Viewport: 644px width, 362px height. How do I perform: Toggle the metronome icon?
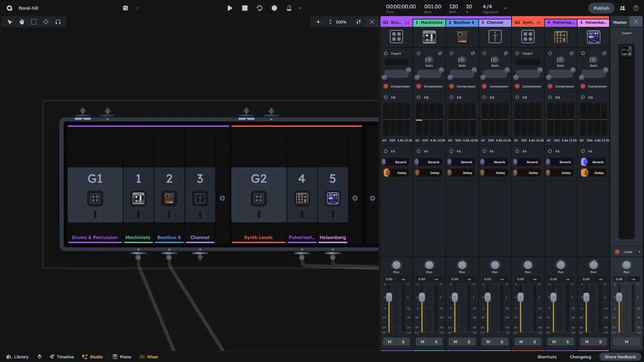(x=289, y=8)
